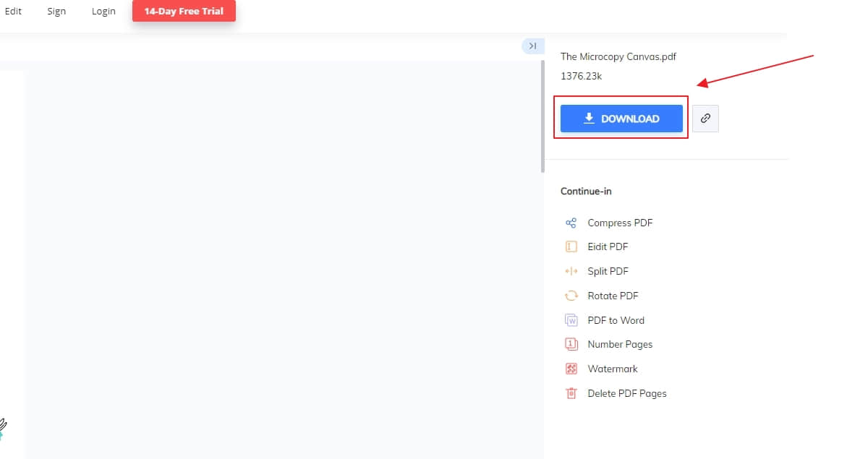The image size is (868, 459).
Task: Click the file name The Microcopy Canvas.pdf
Action: tap(618, 56)
